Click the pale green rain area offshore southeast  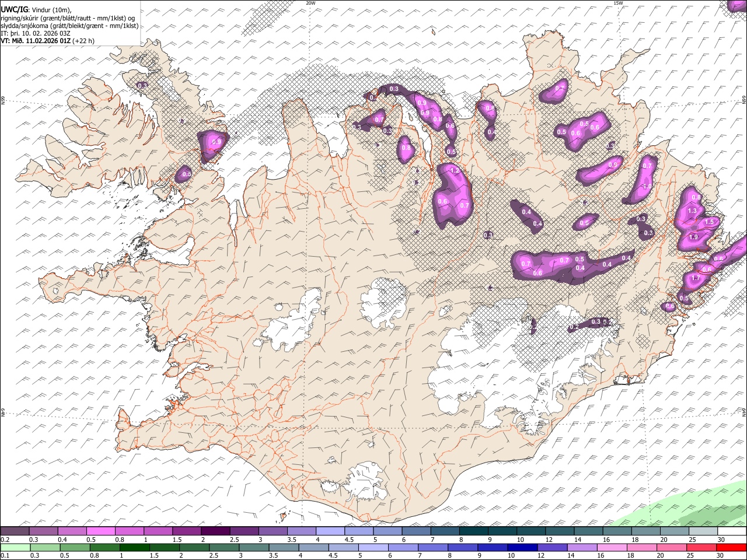694,505
